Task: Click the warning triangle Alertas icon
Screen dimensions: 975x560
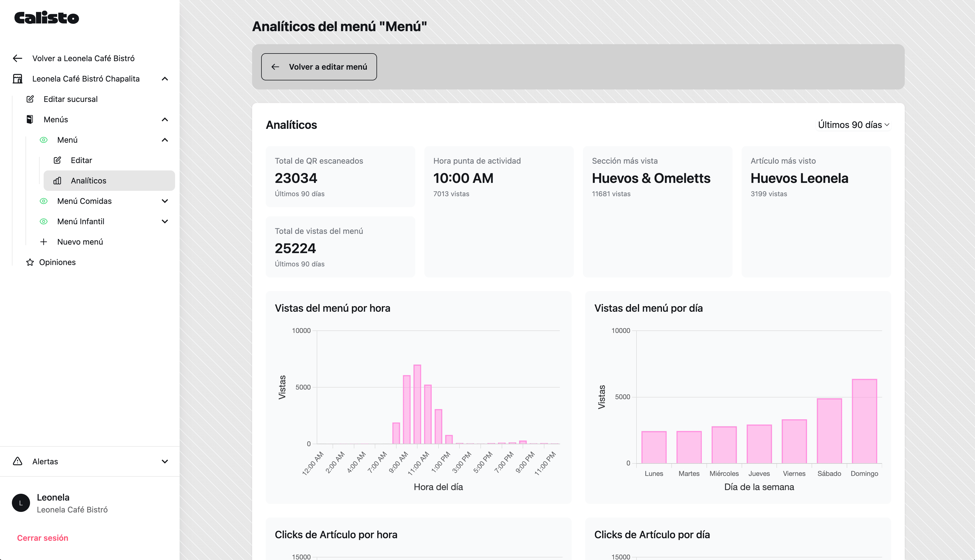Action: tap(17, 461)
